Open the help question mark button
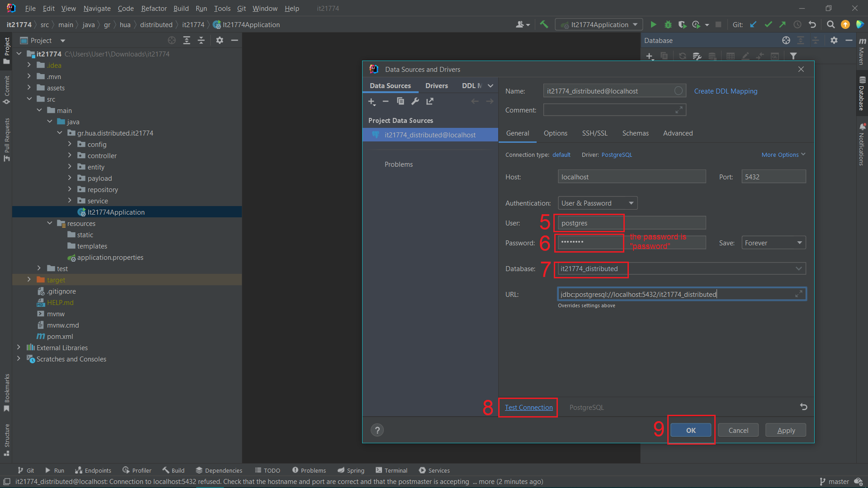This screenshot has width=868, height=488. [x=377, y=430]
